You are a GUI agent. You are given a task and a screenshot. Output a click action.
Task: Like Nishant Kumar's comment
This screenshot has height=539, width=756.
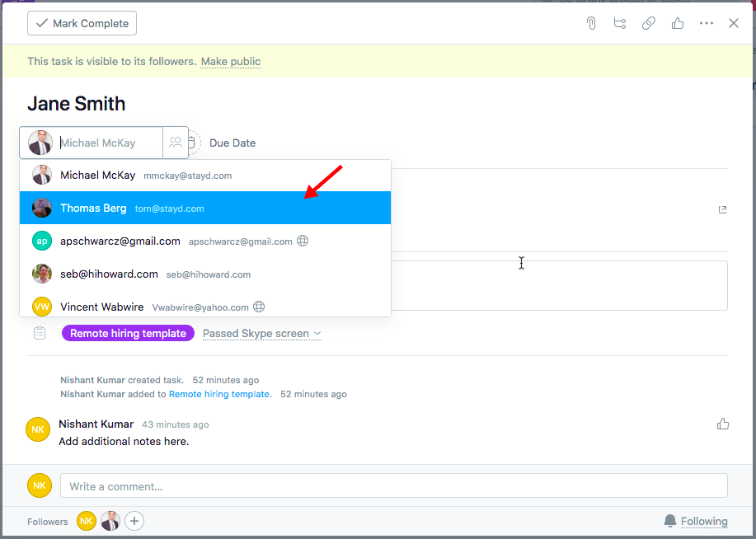pyautogui.click(x=722, y=424)
